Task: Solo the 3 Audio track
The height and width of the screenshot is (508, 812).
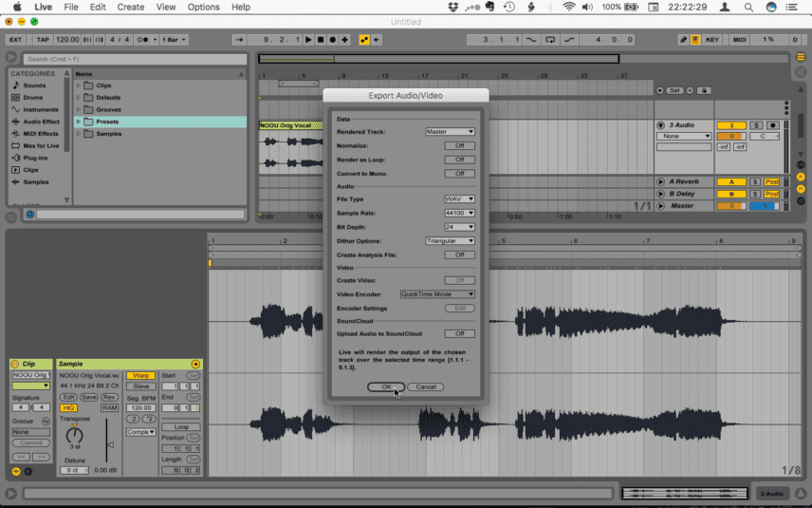Action: coord(756,125)
